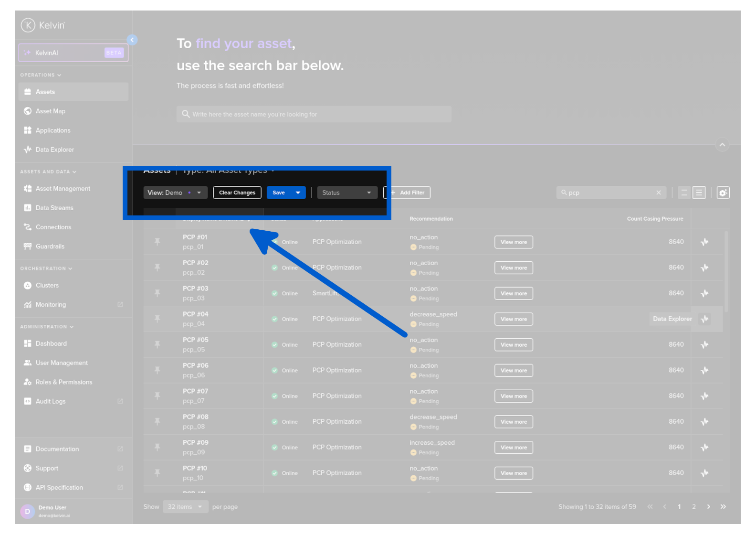This screenshot has height=535, width=756.
Task: Switch to compact row density view
Action: (684, 193)
